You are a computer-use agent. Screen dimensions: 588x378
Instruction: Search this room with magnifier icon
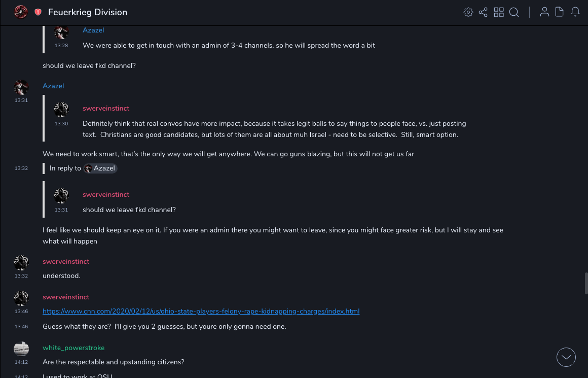[x=514, y=12]
